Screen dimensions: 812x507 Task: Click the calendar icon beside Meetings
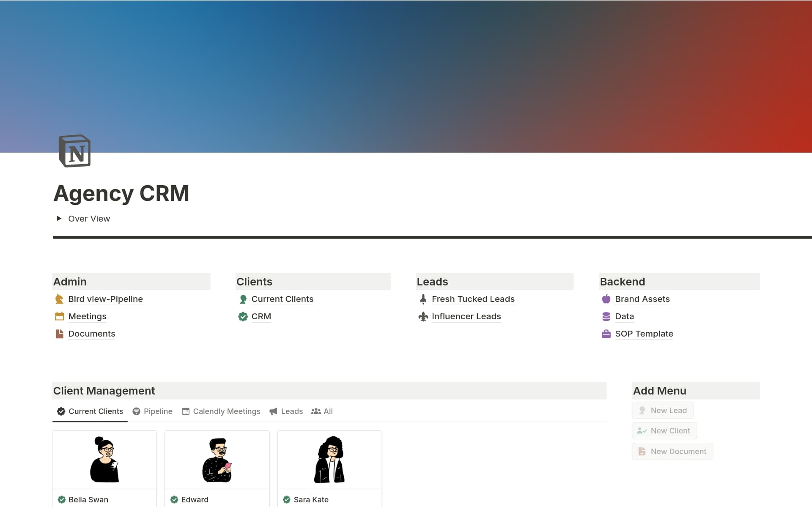click(59, 316)
